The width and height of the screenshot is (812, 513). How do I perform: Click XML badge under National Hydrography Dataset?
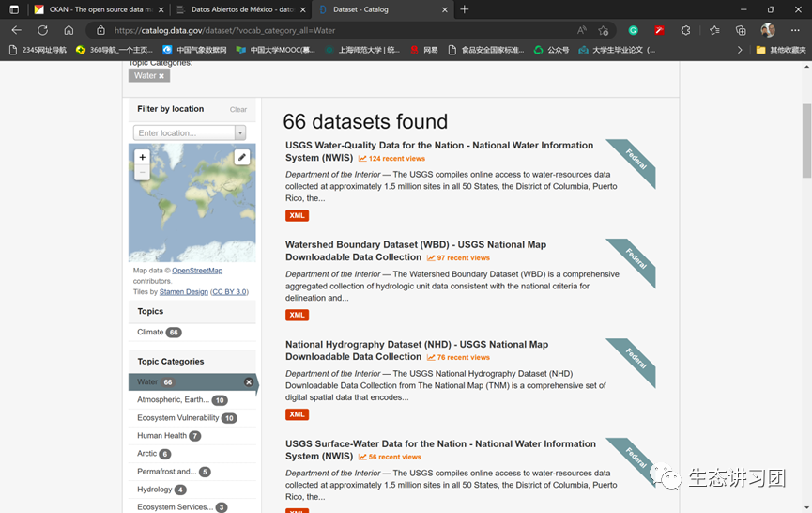coord(298,414)
